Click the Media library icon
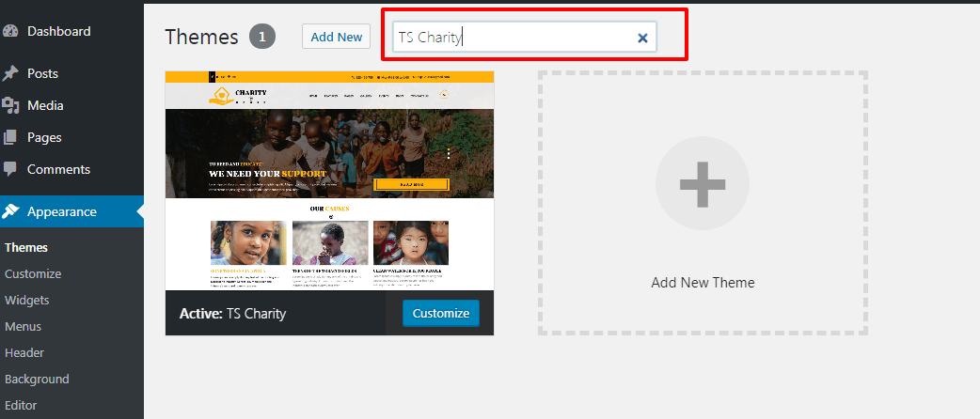Screen dimensions: 980x419 (x=10, y=105)
